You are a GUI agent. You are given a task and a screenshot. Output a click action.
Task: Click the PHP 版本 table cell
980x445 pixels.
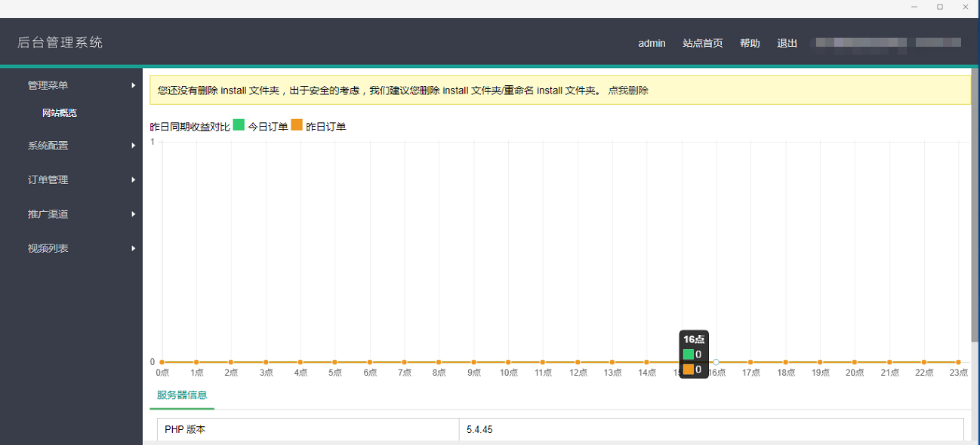pos(308,430)
